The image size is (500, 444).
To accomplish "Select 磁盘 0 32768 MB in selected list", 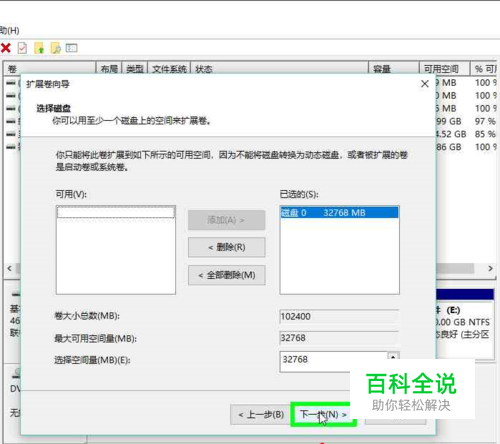I will (x=339, y=213).
